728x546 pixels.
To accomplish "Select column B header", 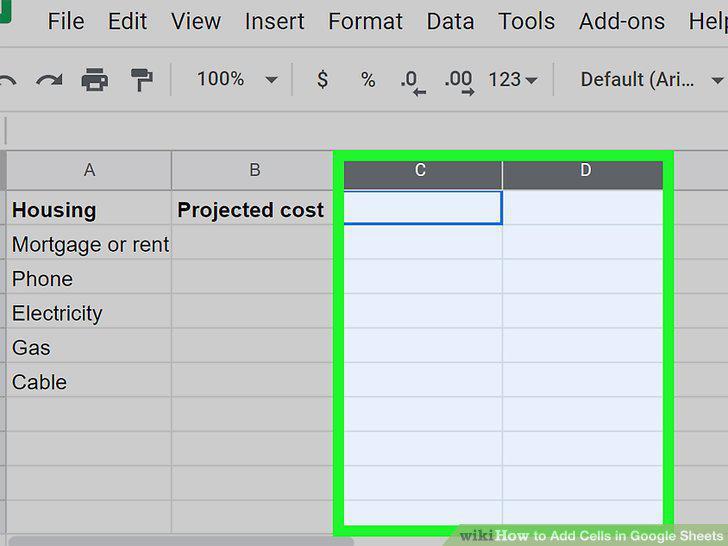I will (x=254, y=170).
